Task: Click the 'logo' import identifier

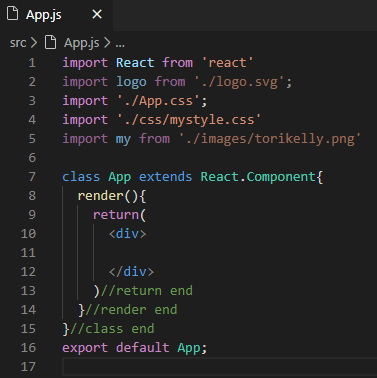Action: pyautogui.click(x=131, y=82)
